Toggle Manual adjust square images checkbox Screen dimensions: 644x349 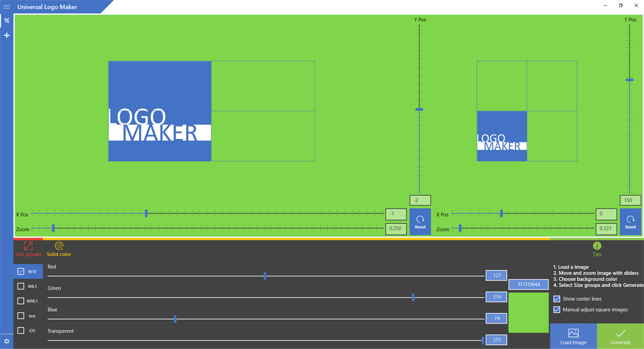pyautogui.click(x=557, y=310)
